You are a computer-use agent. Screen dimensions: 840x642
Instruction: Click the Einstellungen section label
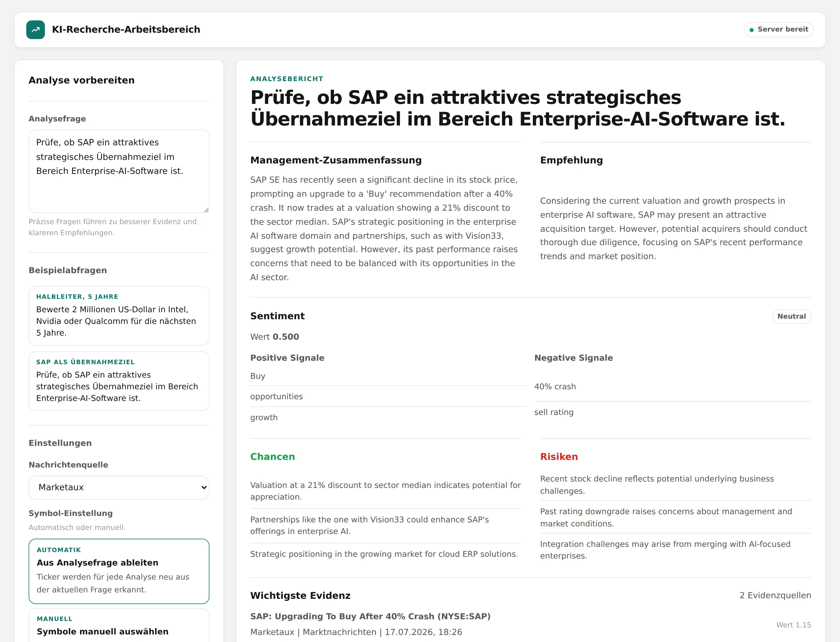[60, 443]
